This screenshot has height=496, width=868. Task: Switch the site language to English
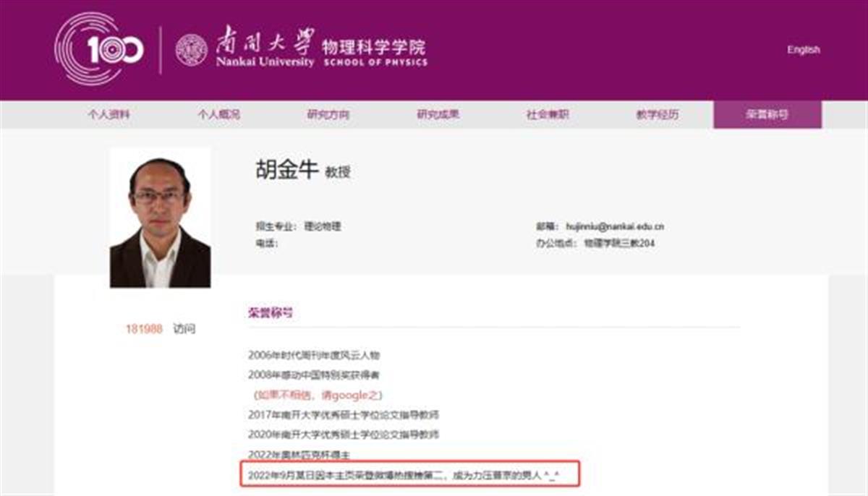coord(804,48)
